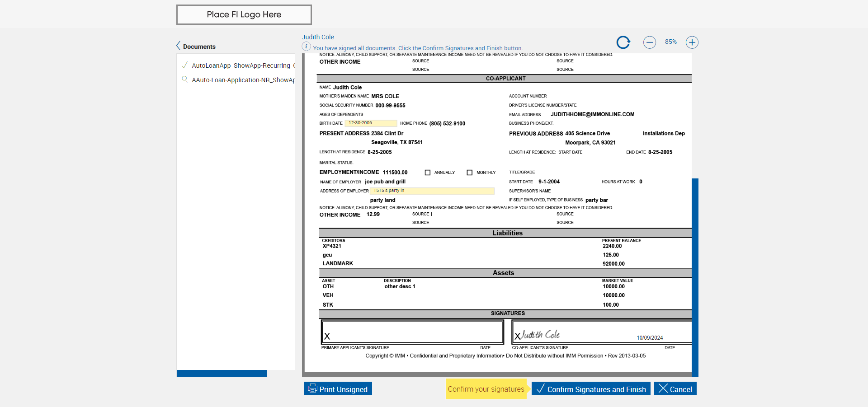Screen dimensions: 868x407
Task: Check the MONTHLY income checkbox
Action: [x=470, y=173]
